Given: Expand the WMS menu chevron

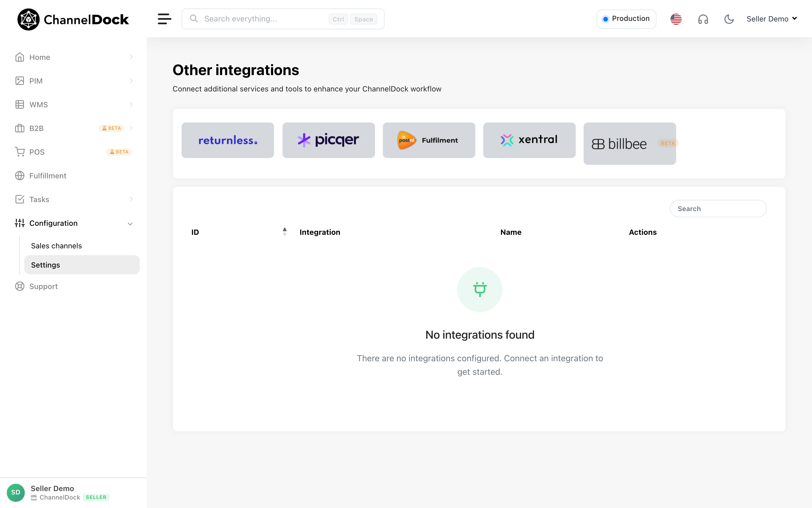Looking at the screenshot, I should pyautogui.click(x=131, y=104).
